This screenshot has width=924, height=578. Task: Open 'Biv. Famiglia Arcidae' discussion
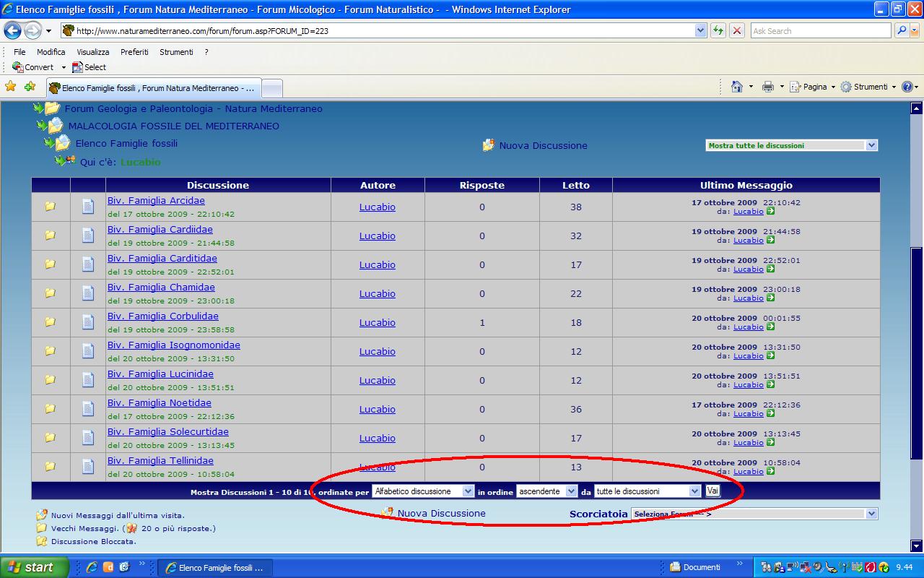pyautogui.click(x=156, y=200)
